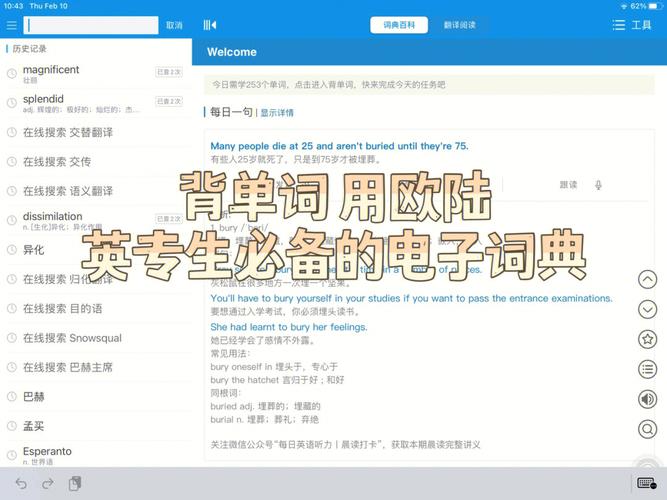This screenshot has height=500, width=667.
Task: Tap the microphone icon beside 跟读
Action: click(598, 185)
